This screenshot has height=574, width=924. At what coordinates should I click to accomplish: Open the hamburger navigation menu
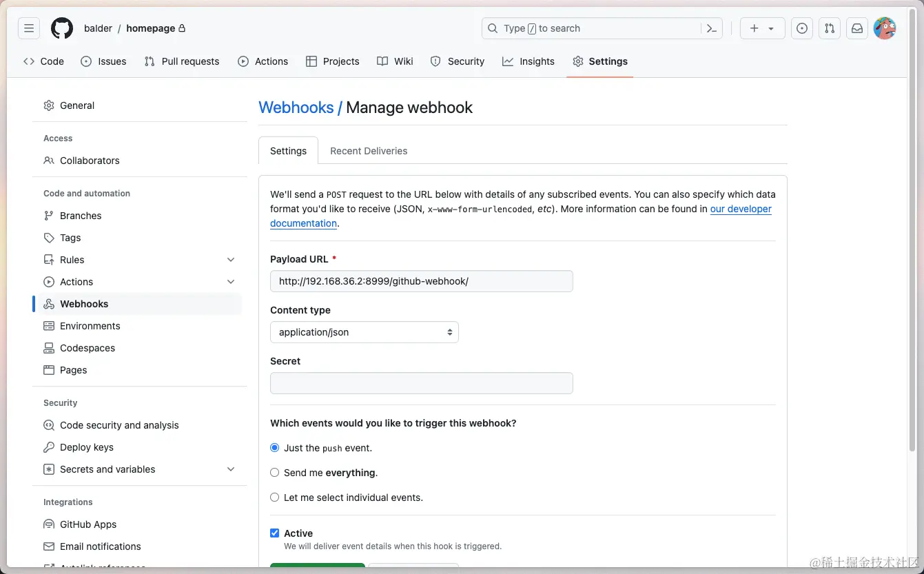[x=29, y=28]
